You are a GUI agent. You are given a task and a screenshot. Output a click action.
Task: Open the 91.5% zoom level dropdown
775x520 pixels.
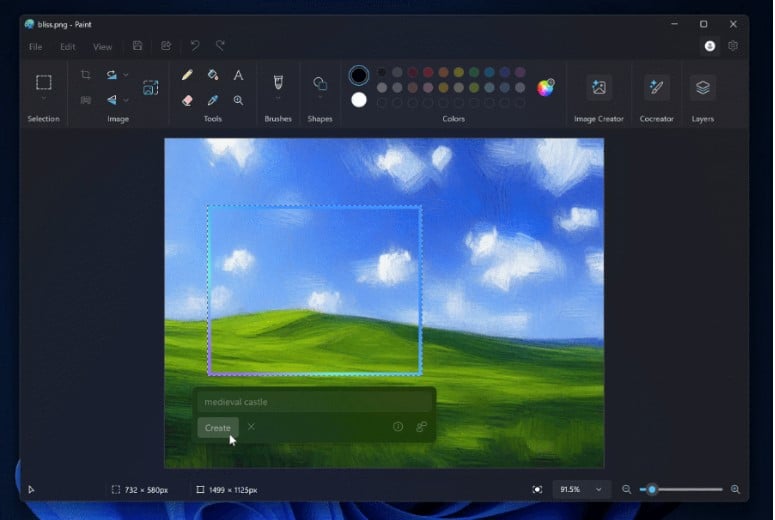(581, 489)
